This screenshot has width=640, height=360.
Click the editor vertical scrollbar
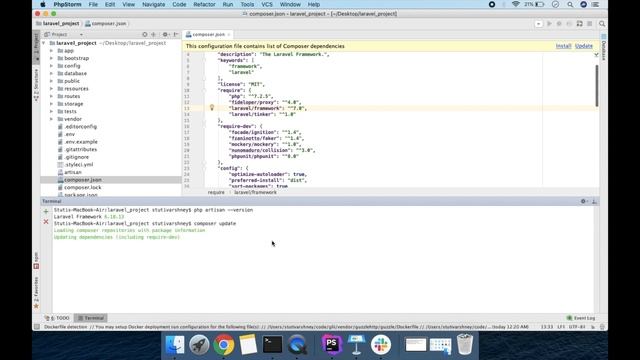[596, 86]
